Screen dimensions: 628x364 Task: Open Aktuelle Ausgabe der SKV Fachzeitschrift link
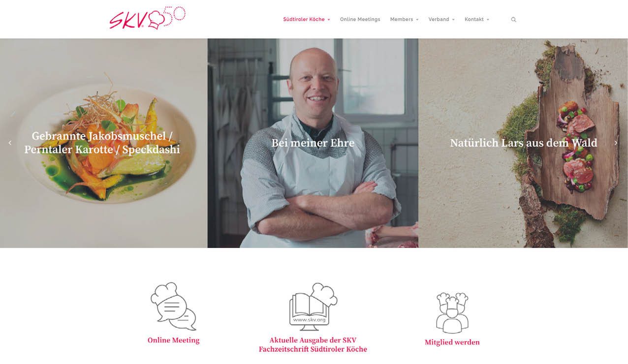313,345
